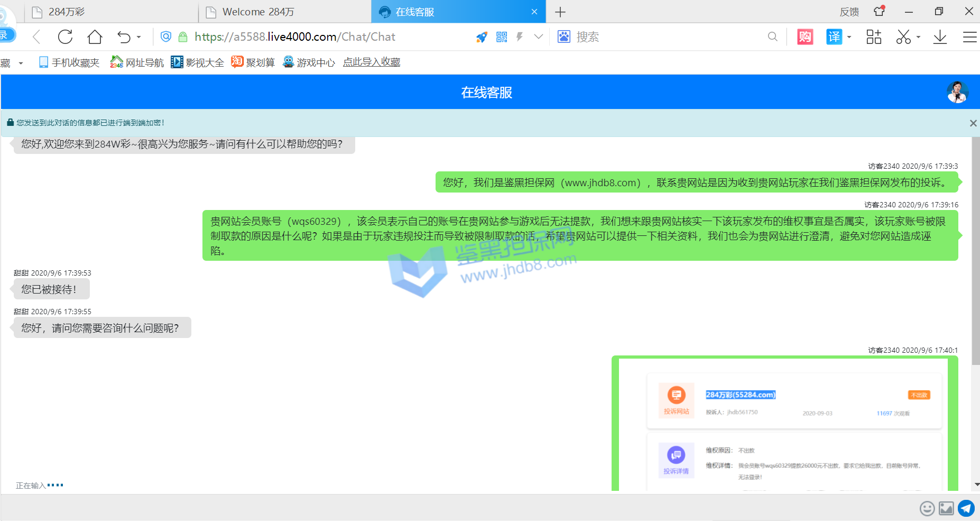The width and height of the screenshot is (980, 521).
Task: Open the 游戏中心 bookmark
Action: coord(309,62)
